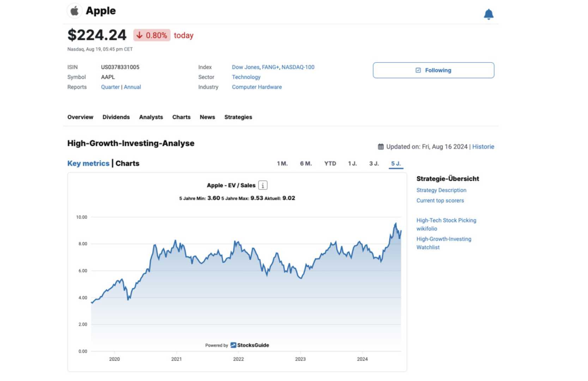Viewport: 588px width, 381px height.
Task: Click the Apple logo icon
Action: (74, 11)
